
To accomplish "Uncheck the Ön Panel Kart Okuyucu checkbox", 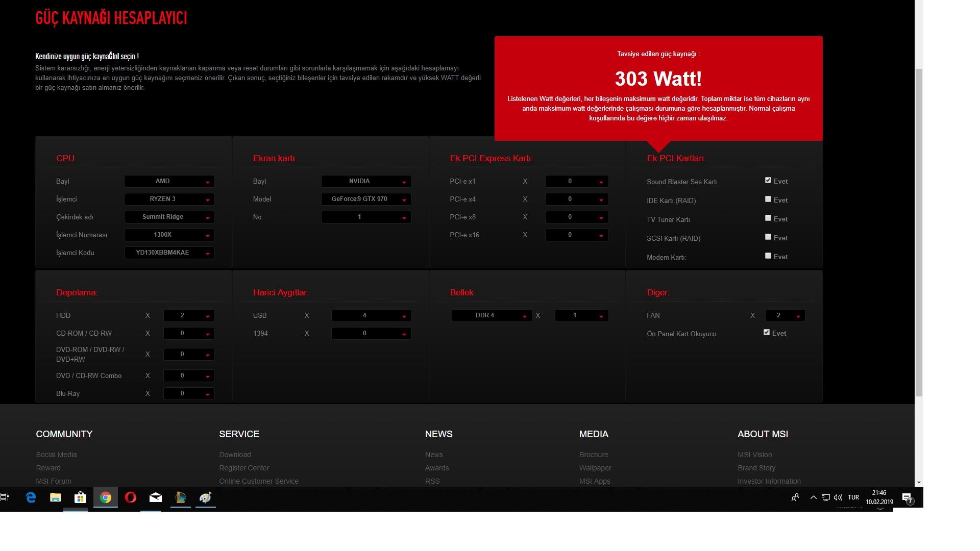I will point(767,332).
